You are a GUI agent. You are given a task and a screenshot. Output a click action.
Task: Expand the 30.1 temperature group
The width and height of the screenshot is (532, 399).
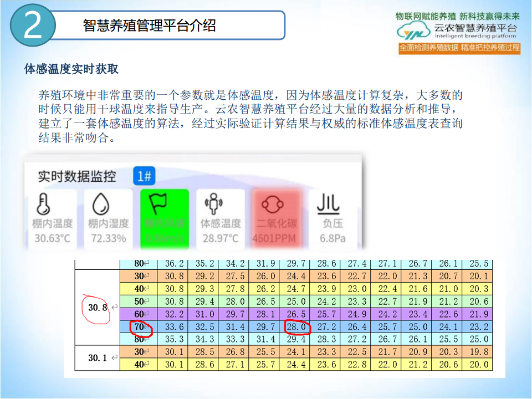pyautogui.click(x=98, y=357)
